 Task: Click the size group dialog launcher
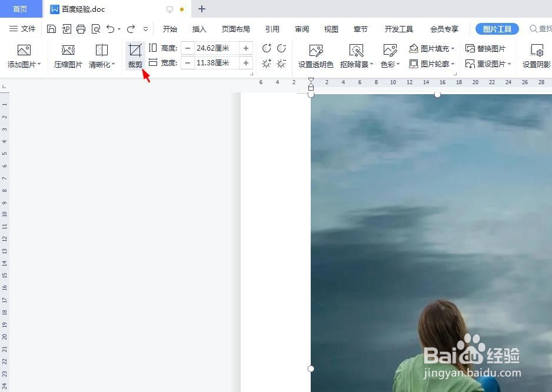pyautogui.click(x=252, y=74)
